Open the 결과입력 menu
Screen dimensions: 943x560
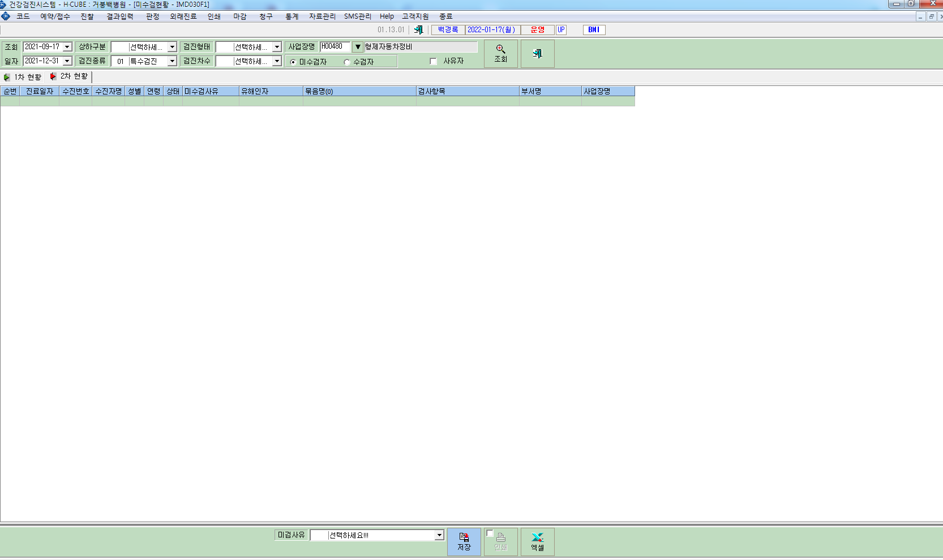click(120, 16)
